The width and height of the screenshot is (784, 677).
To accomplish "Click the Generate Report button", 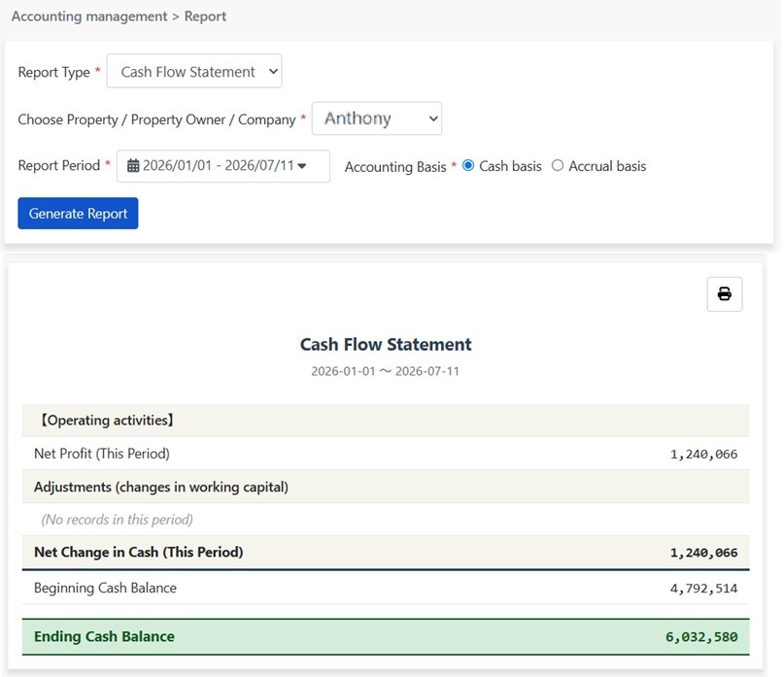I will click(x=78, y=214).
